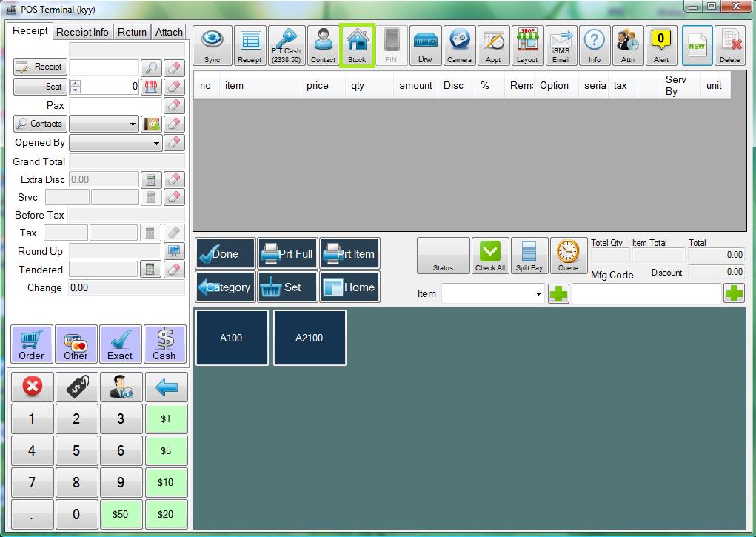Screen dimensions: 756x537
Task: Enable Check All for receipt items
Action: [x=490, y=255]
